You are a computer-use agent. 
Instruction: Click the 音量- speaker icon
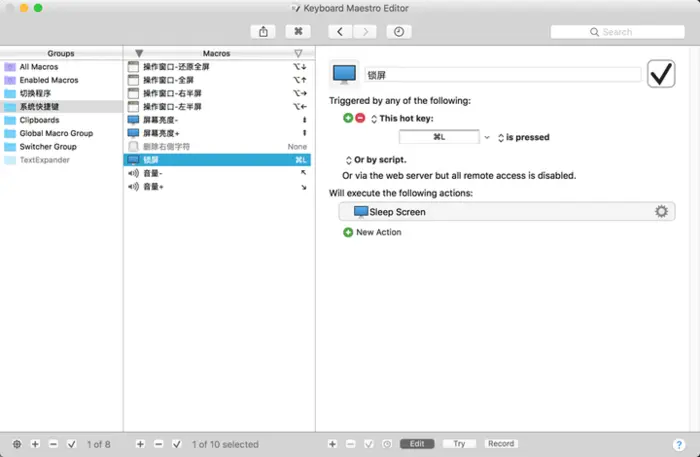pyautogui.click(x=133, y=173)
